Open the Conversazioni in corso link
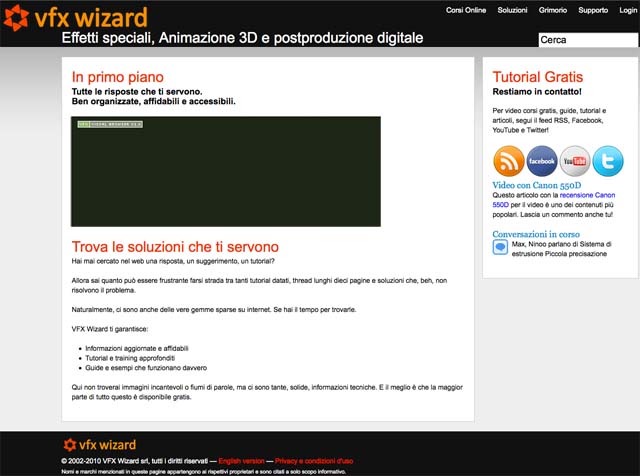 tap(536, 234)
